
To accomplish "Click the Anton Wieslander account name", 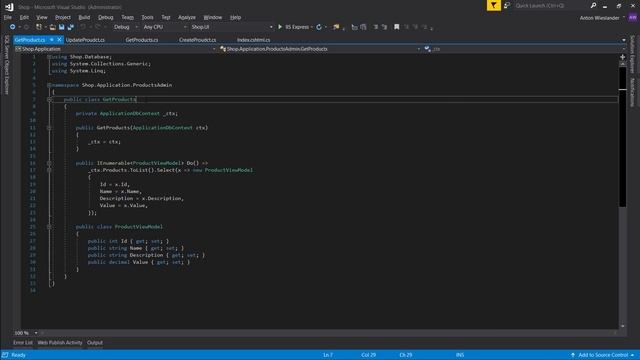I will [x=599, y=18].
